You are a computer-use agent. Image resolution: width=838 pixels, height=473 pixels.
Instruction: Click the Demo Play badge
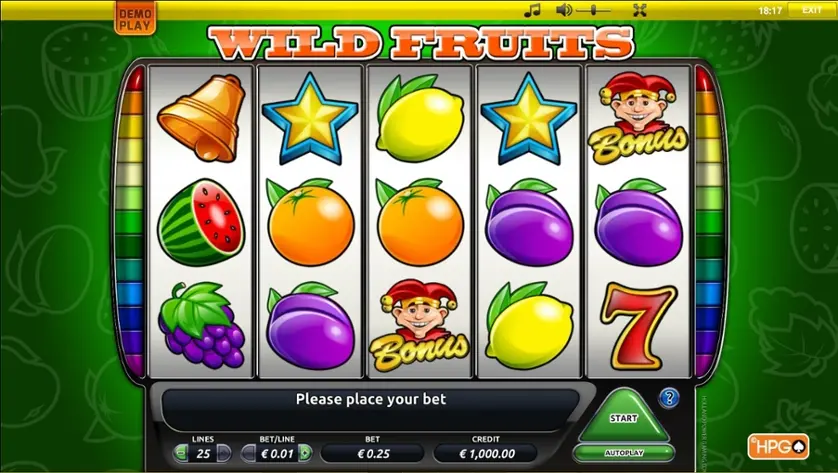(135, 20)
